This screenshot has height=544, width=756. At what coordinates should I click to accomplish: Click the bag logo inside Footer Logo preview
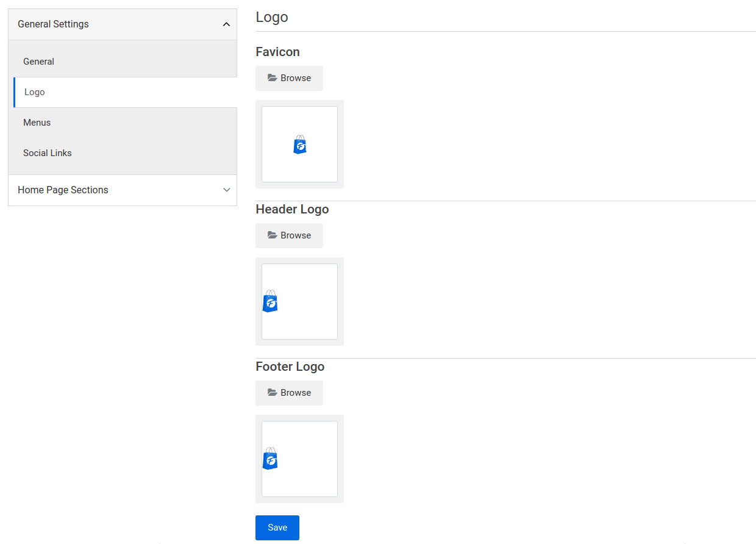click(270, 459)
